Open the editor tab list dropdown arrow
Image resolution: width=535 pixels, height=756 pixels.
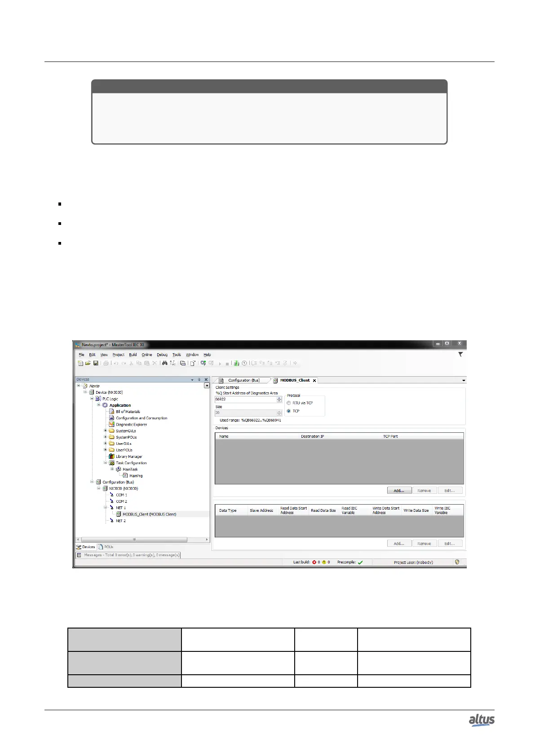(x=464, y=380)
